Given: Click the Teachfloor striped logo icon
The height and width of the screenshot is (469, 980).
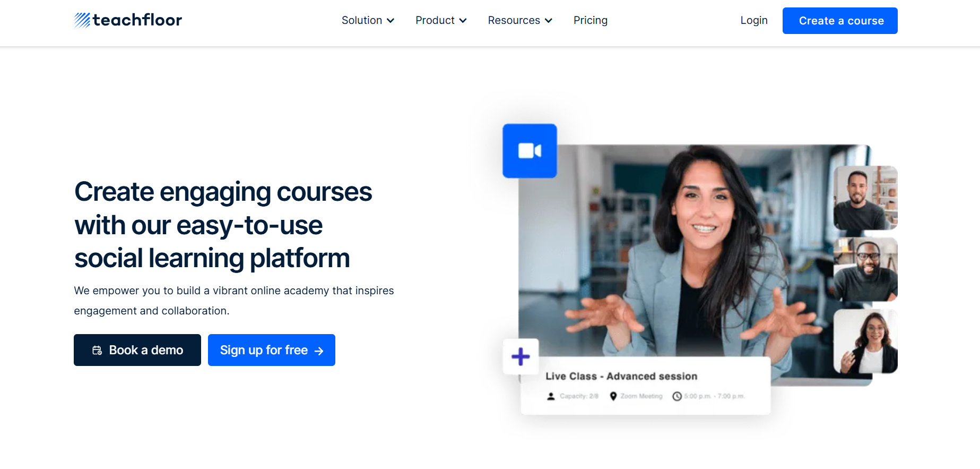Looking at the screenshot, I should point(82,20).
